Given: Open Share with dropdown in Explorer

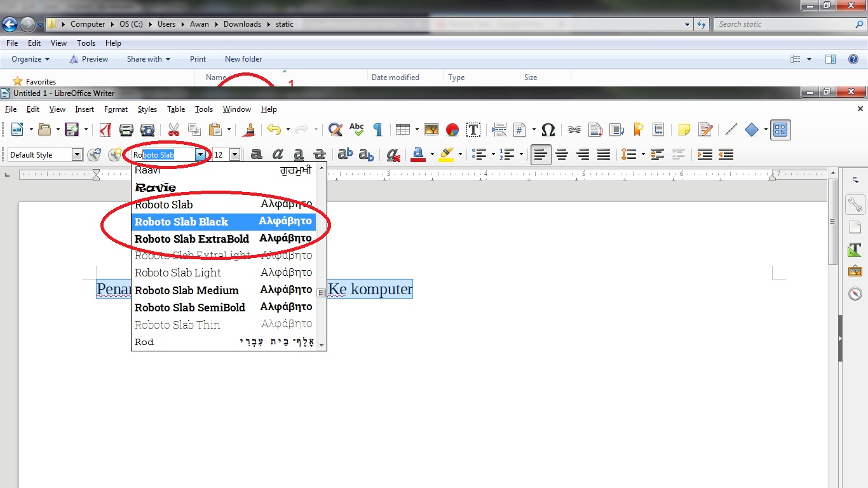Looking at the screenshot, I should coord(149,59).
